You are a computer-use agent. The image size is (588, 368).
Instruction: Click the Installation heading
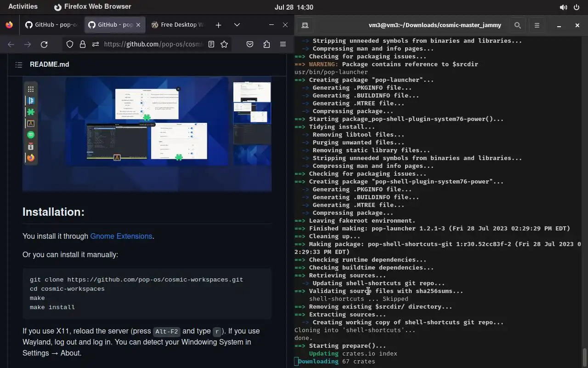pyautogui.click(x=53, y=212)
